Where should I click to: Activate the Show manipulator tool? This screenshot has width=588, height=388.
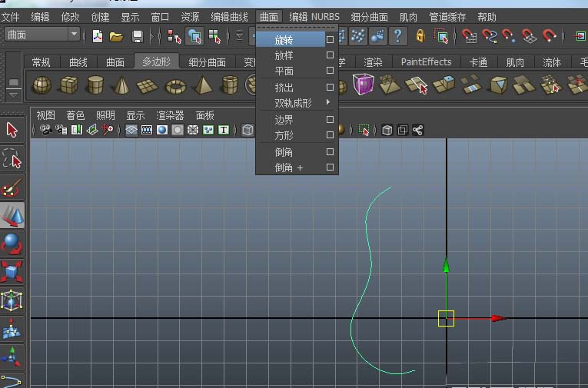[x=12, y=357]
